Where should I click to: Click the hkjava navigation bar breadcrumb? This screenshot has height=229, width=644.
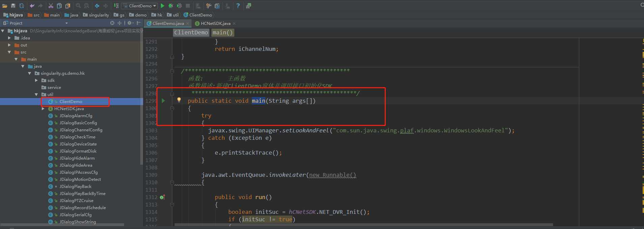[x=13, y=15]
